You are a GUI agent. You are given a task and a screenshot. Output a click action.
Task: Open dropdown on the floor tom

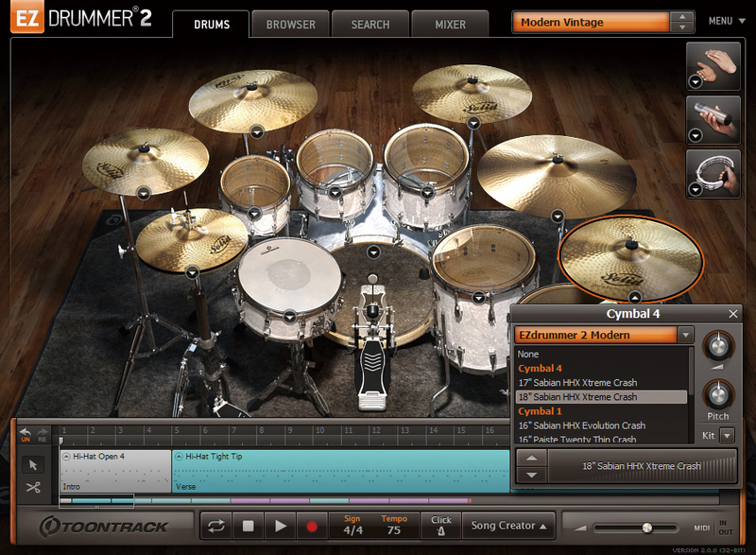pyautogui.click(x=478, y=297)
